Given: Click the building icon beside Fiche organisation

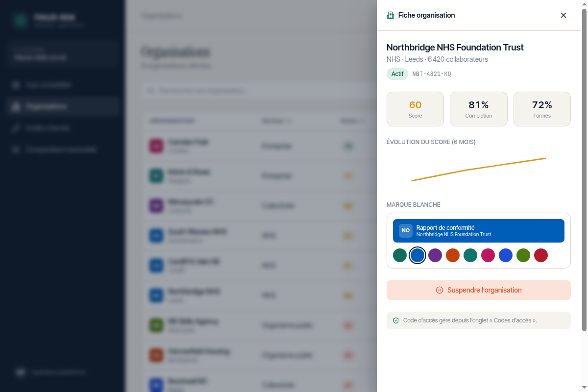Looking at the screenshot, I should click(391, 15).
